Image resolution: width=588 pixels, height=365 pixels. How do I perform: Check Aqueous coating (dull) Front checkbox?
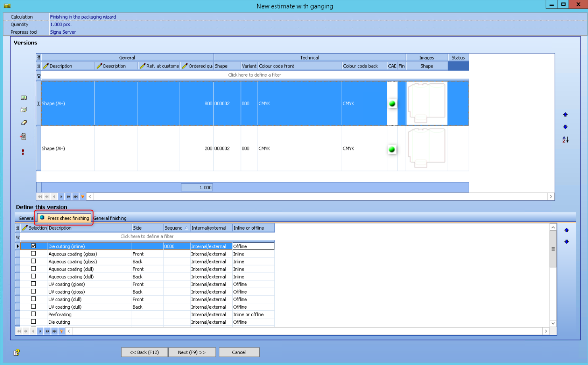[33, 269]
